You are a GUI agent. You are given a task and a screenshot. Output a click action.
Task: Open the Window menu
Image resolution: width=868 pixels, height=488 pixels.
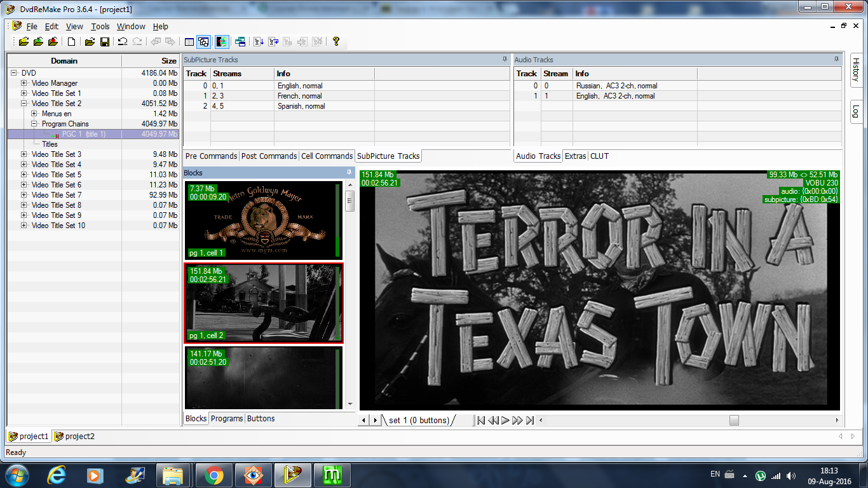click(x=131, y=27)
